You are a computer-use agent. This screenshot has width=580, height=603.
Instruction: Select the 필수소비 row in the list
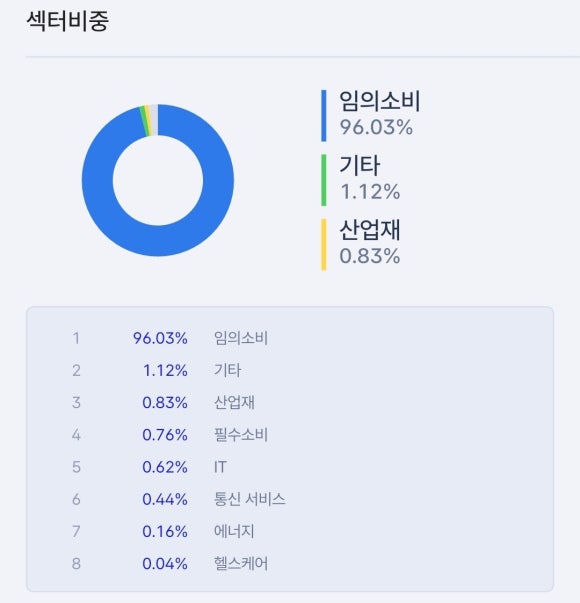(290, 435)
